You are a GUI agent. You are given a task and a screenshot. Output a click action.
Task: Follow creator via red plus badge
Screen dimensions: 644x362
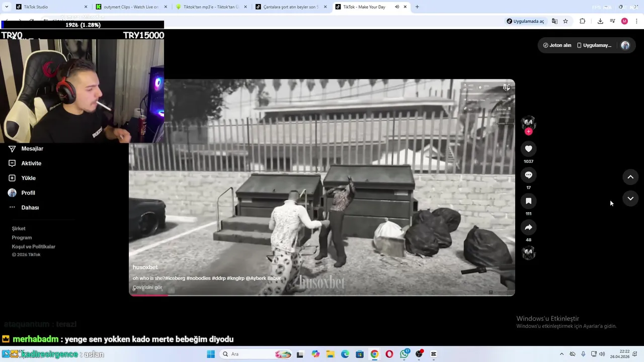point(528,132)
